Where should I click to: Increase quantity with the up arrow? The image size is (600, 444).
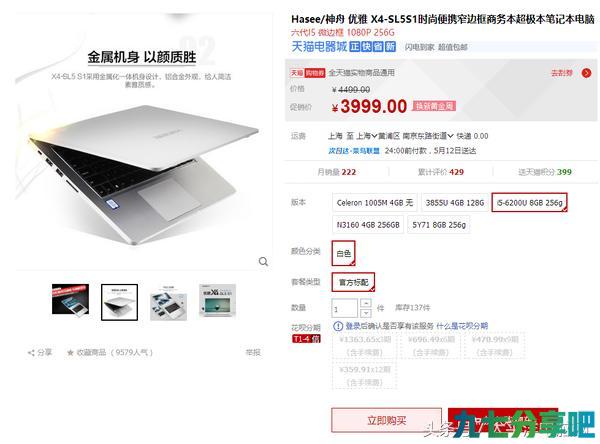[366, 303]
